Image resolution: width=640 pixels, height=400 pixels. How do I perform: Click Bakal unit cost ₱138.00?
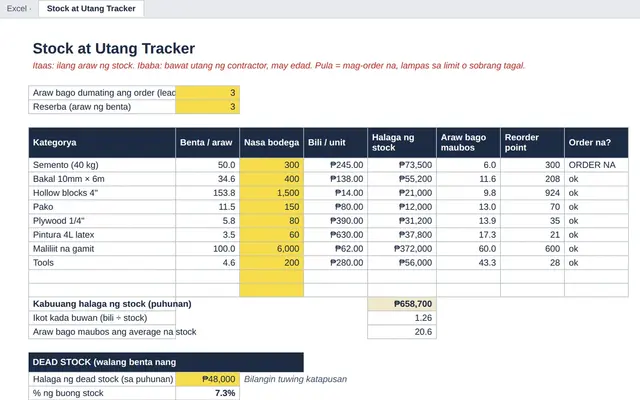(x=336, y=179)
